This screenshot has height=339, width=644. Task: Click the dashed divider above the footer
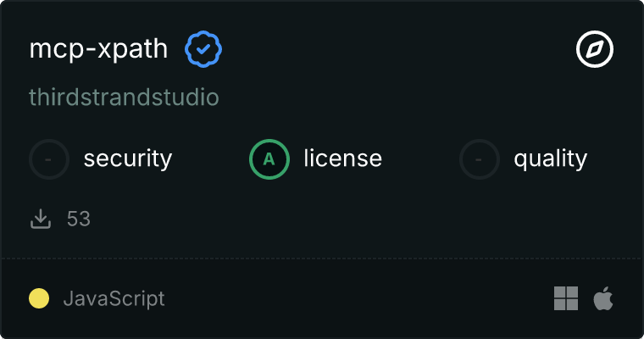pos(322,258)
